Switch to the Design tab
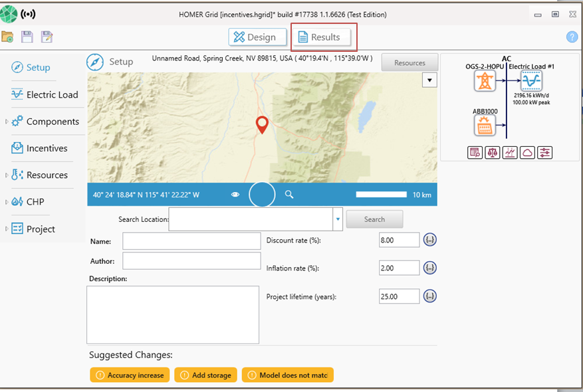This screenshot has height=392, width=583. 257,37
